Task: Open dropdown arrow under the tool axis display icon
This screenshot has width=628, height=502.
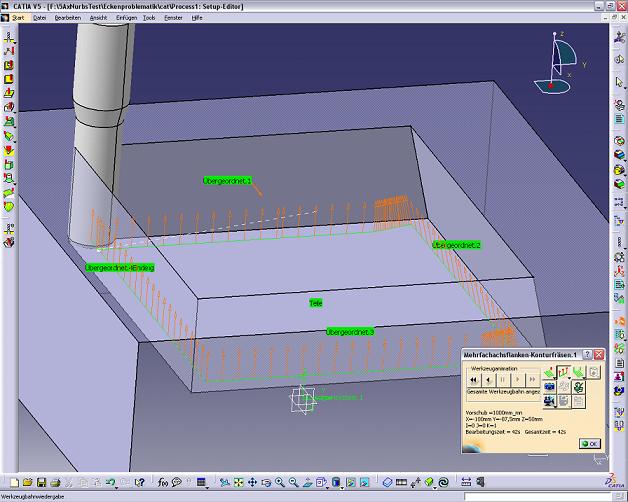Action: tap(569, 378)
